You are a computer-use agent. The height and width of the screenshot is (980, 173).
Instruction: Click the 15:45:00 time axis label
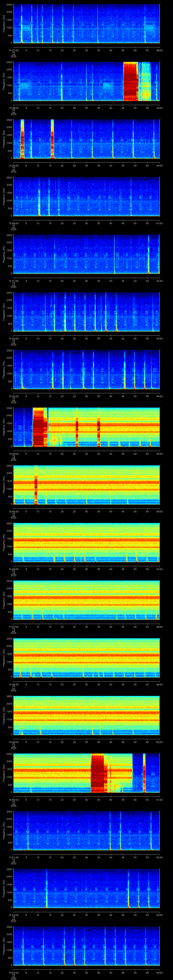pyautogui.click(x=13, y=511)
